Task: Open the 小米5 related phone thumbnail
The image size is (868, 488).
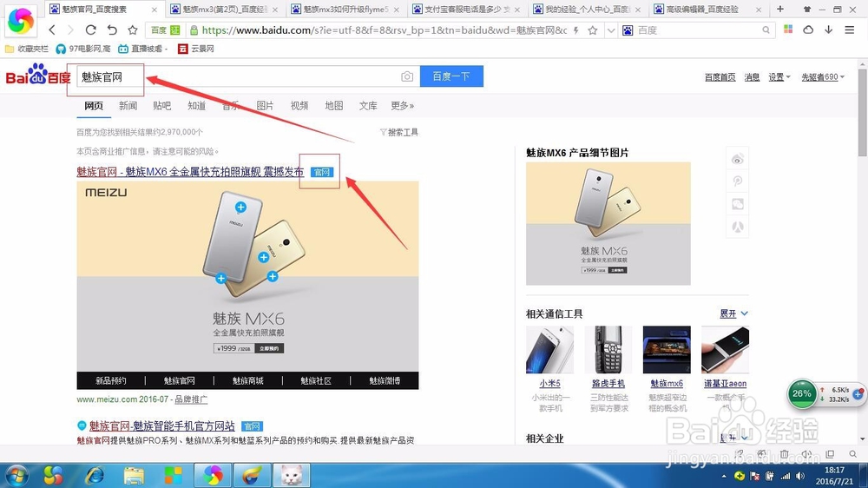Action: [x=549, y=350]
